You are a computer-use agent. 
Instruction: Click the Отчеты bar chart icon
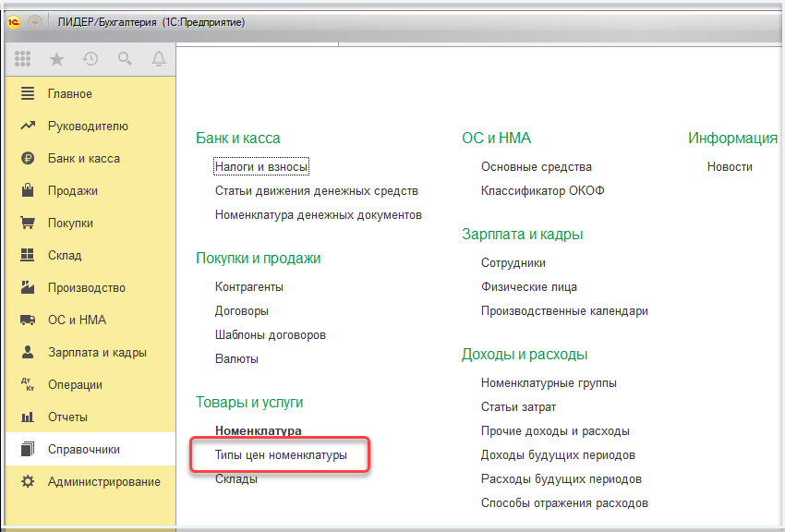28,417
